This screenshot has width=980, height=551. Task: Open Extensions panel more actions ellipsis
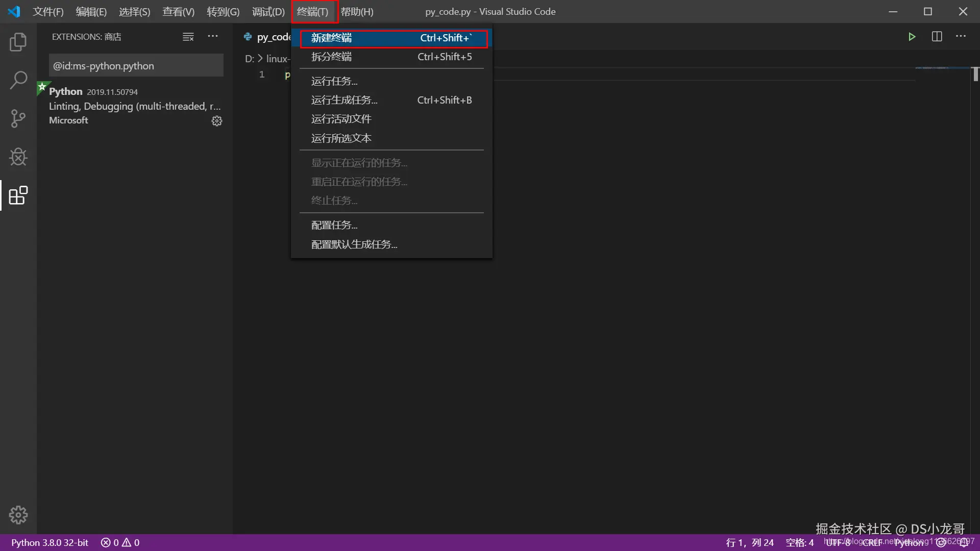pos(213,37)
